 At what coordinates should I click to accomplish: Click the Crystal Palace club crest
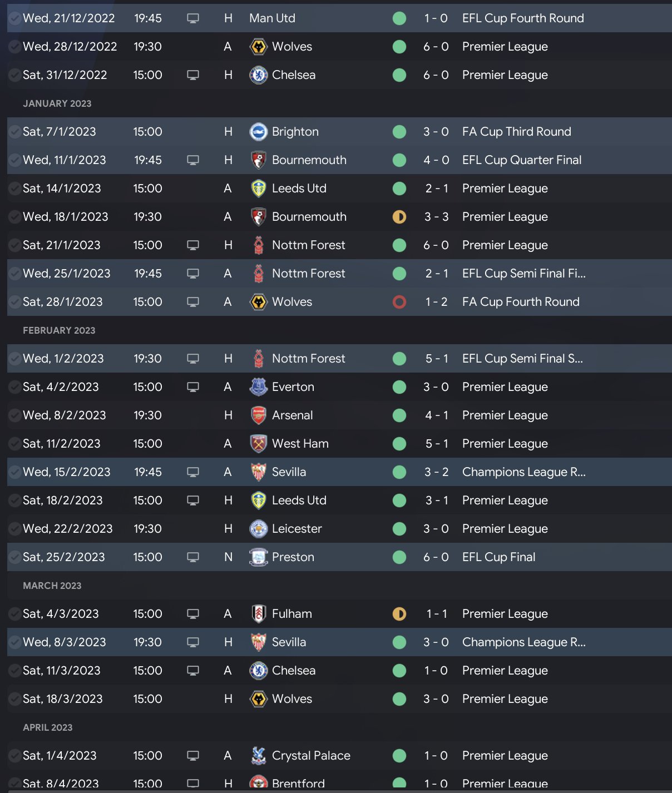click(x=258, y=756)
